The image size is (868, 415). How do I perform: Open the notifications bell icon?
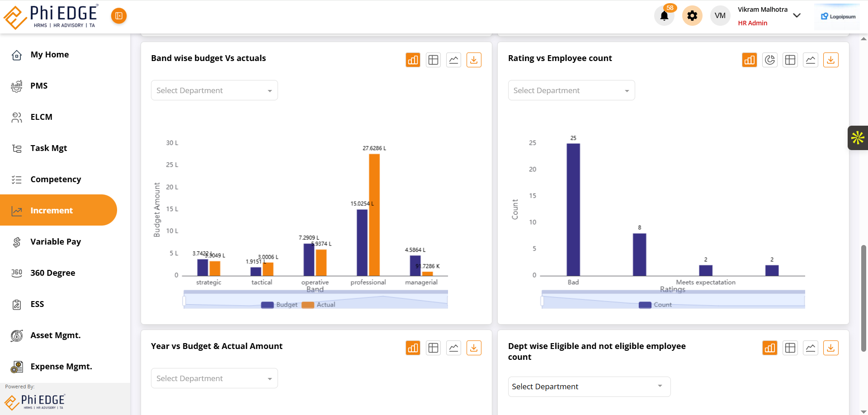point(664,16)
